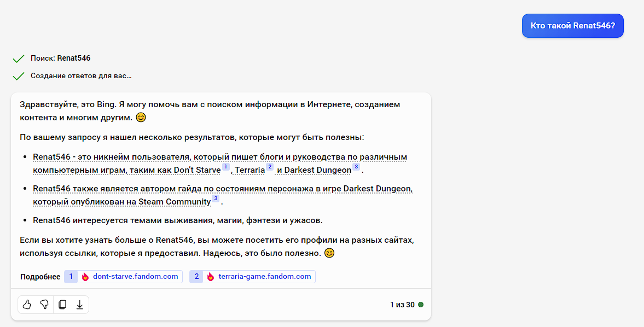The width and height of the screenshot is (644, 327).
Task: Click the checkmark beside 'Поиск: Renat546'
Action: (19, 59)
